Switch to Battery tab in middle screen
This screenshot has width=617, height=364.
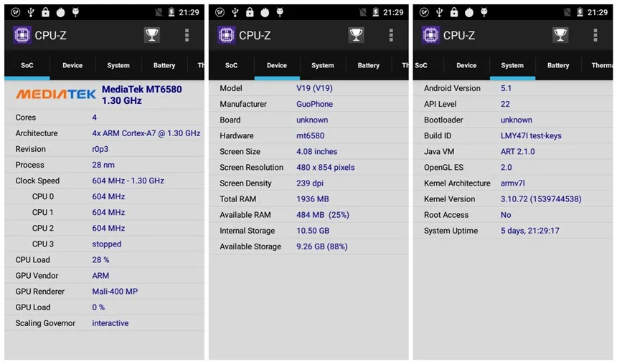click(368, 65)
